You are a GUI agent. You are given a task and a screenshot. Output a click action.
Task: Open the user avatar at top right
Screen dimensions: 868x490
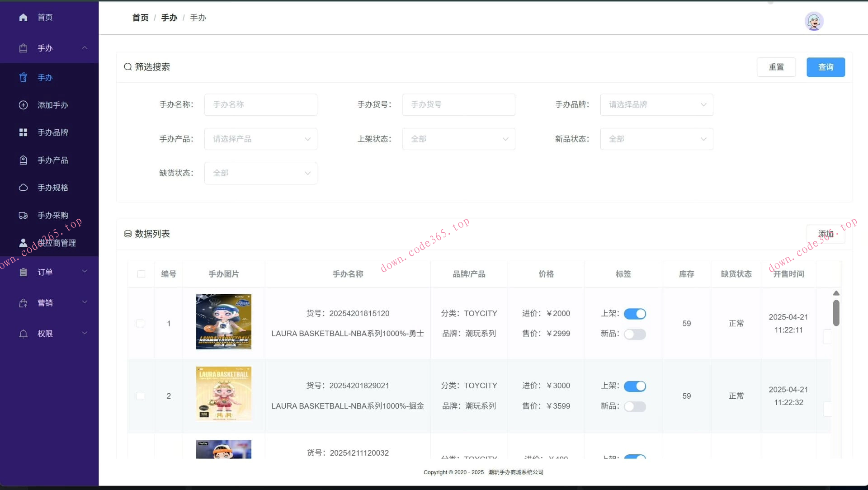pyautogui.click(x=814, y=21)
